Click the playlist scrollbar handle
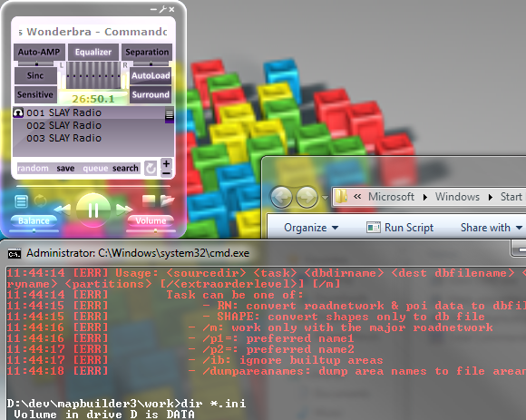 tap(170, 116)
